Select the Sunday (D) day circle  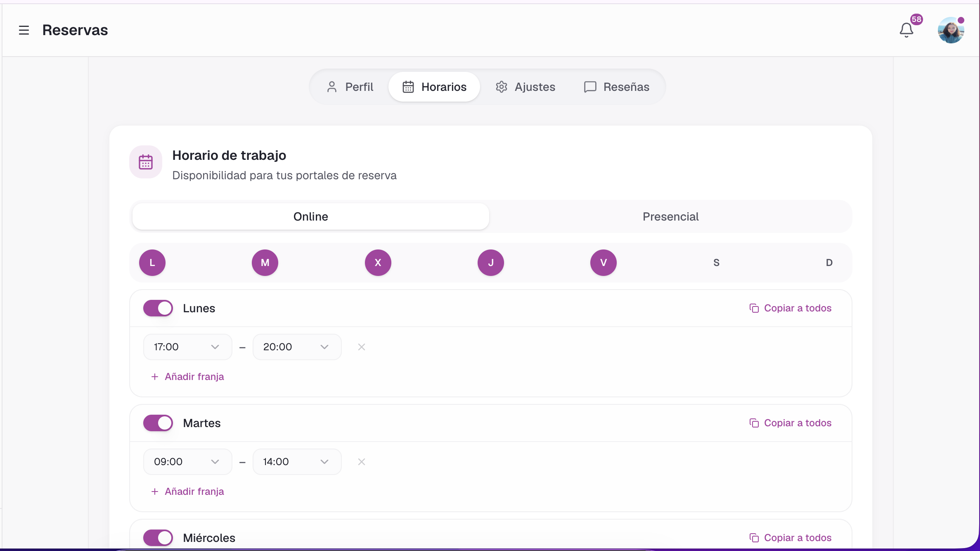829,263
